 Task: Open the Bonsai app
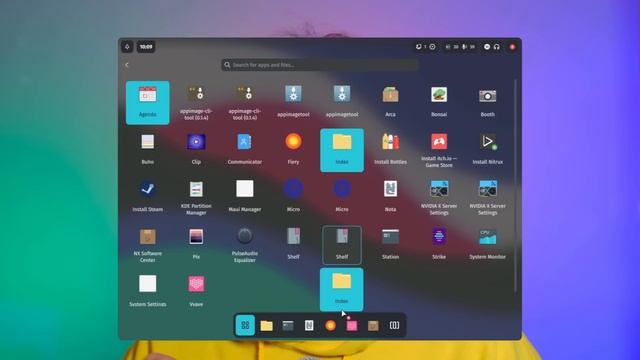pyautogui.click(x=439, y=102)
